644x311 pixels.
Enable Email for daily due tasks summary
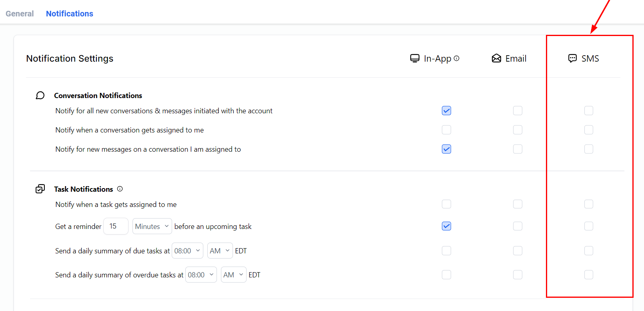click(x=518, y=251)
